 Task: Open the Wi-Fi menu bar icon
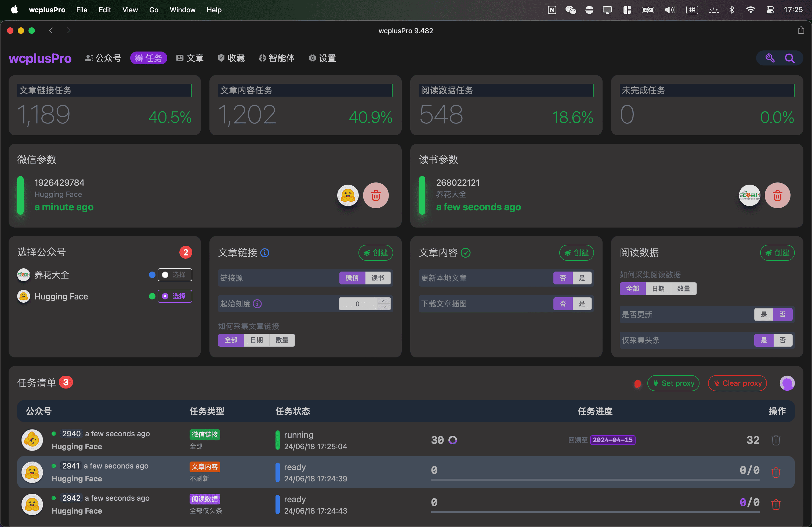750,10
